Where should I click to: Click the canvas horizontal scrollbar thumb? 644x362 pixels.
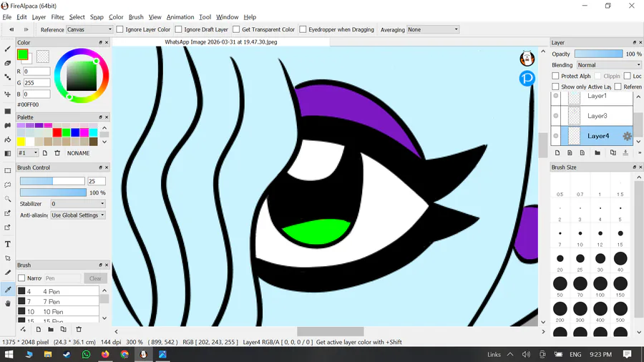pos(330,331)
